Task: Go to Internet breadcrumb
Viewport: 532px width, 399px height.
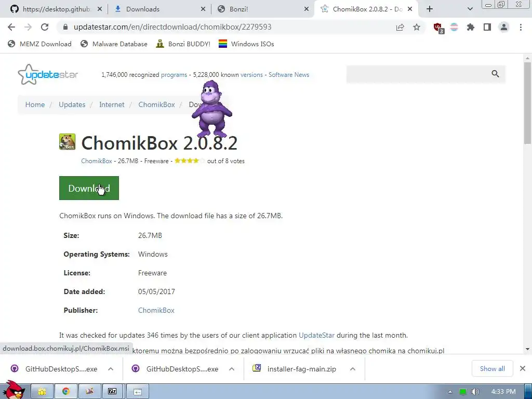Action: pos(112,105)
